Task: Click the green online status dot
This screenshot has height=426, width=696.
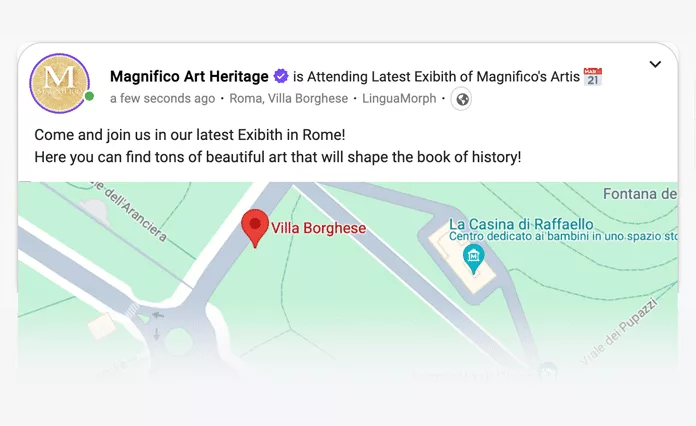Action: (x=89, y=97)
